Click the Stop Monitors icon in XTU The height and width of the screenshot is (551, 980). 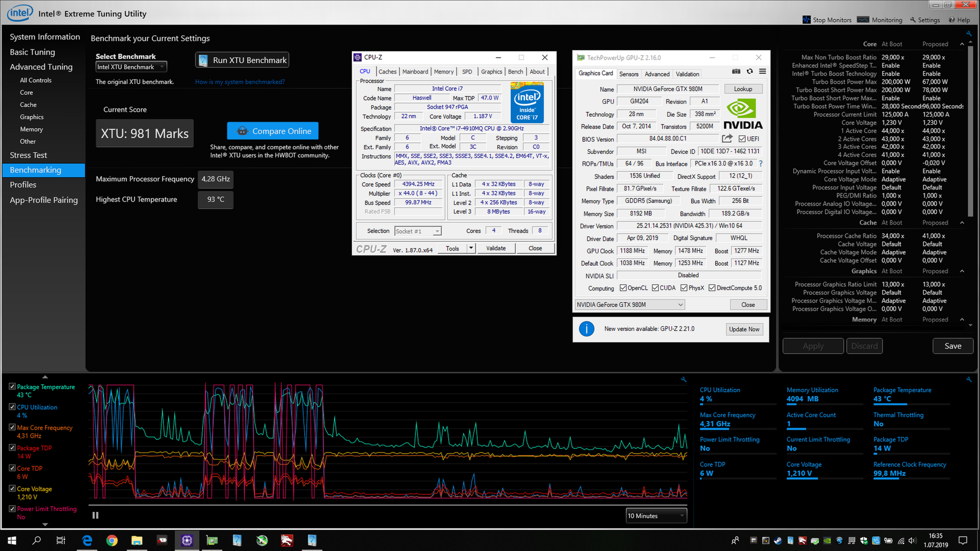click(x=806, y=20)
